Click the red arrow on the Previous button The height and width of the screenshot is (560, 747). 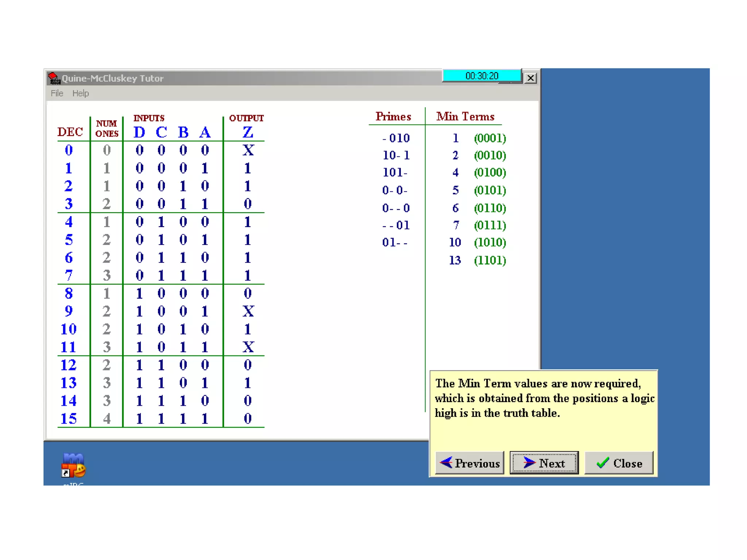tap(446, 462)
